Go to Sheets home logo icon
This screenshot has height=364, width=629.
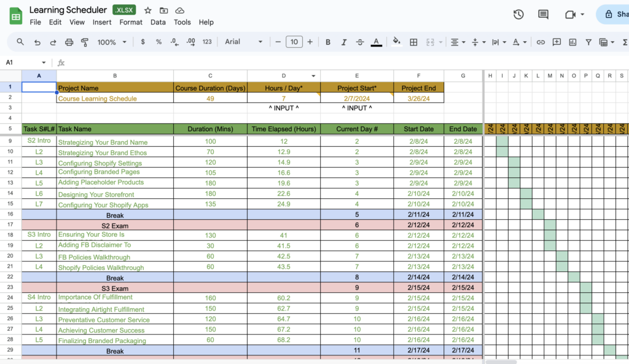pyautogui.click(x=15, y=16)
